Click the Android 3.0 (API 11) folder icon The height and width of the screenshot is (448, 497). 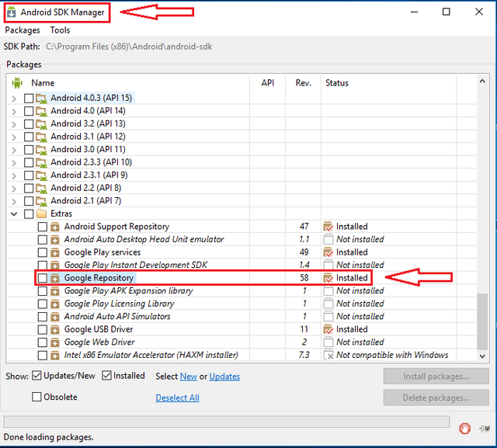tap(41, 150)
